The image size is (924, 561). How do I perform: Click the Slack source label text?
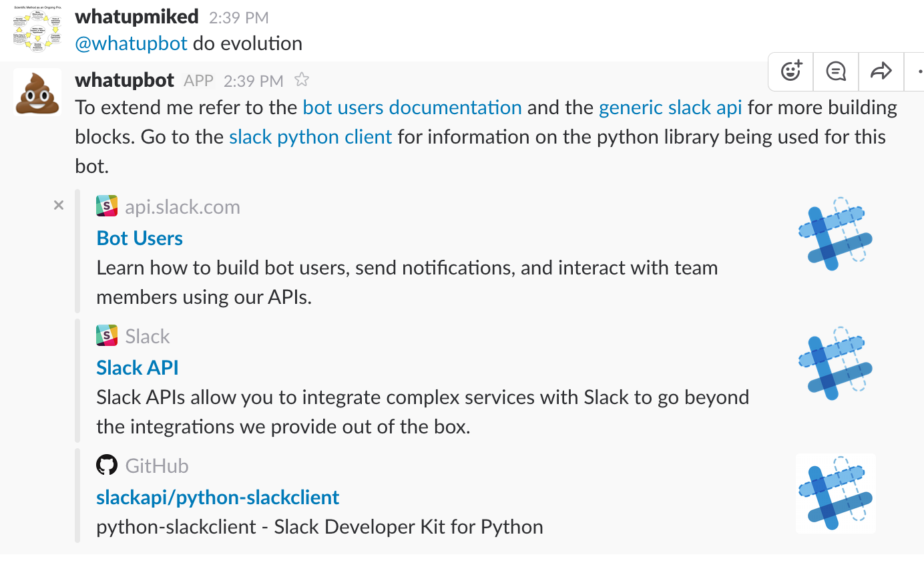pyautogui.click(x=148, y=336)
